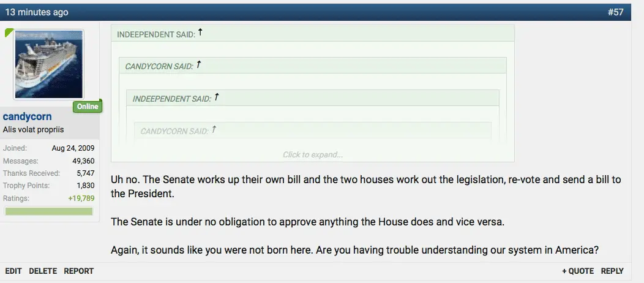
Task: Open candycorn's user profile link
Action: pyautogui.click(x=28, y=117)
